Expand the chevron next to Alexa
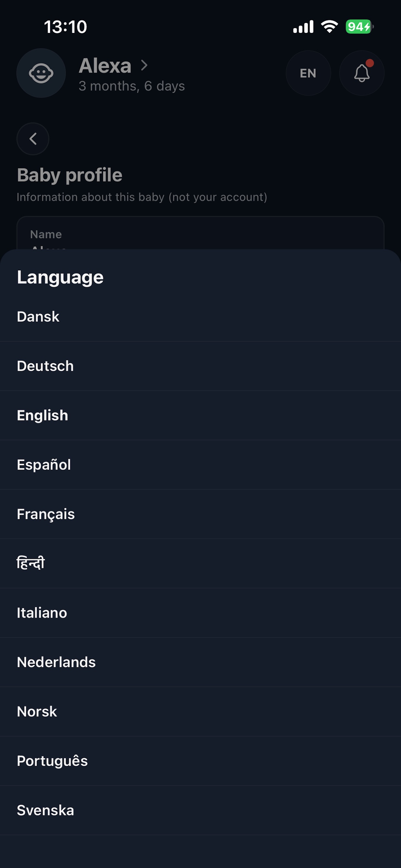This screenshot has height=868, width=401. click(144, 65)
